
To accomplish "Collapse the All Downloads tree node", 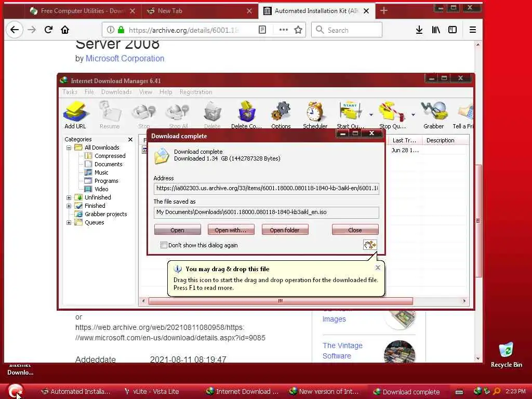I will click(x=69, y=148).
